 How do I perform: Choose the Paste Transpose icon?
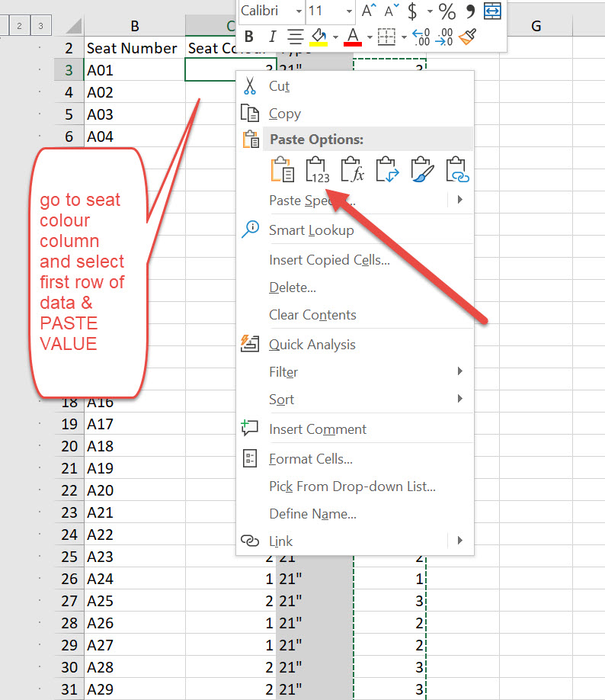tap(387, 170)
